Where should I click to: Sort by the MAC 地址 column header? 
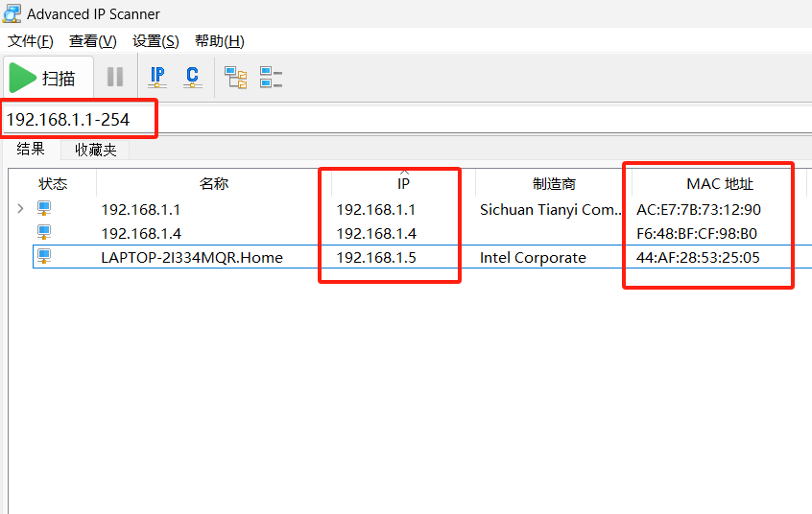(719, 184)
